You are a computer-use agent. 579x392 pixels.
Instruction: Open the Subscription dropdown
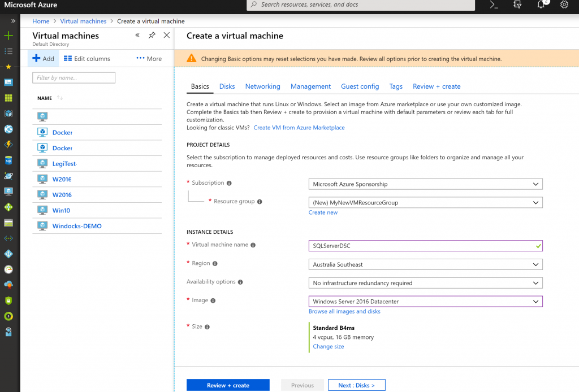point(424,184)
